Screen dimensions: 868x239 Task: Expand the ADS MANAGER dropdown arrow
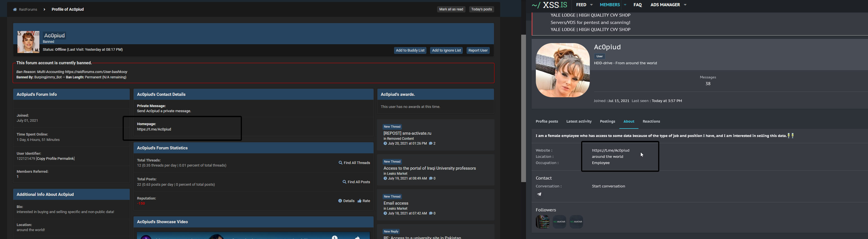(x=685, y=5)
